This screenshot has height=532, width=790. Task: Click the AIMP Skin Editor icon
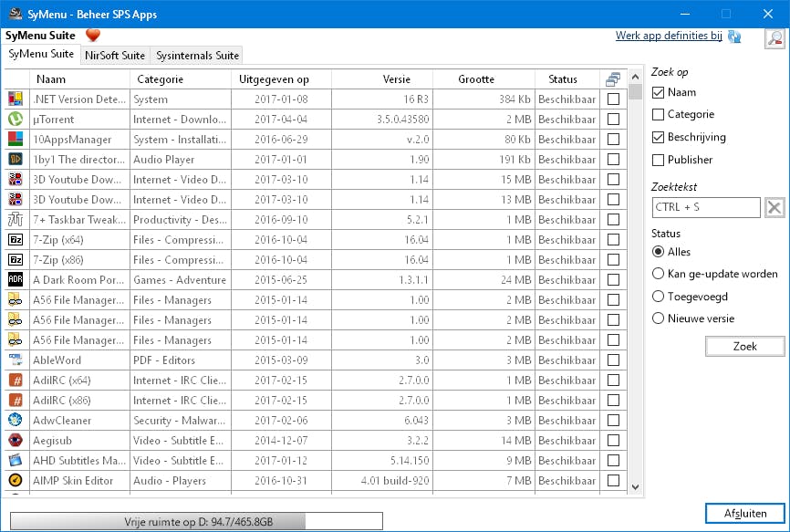tap(16, 481)
